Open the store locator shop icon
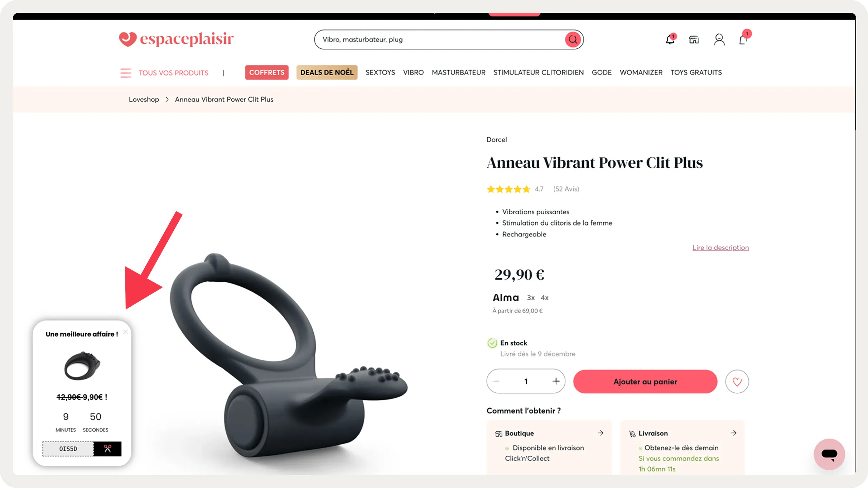Image resolution: width=868 pixels, height=488 pixels. click(x=694, y=39)
